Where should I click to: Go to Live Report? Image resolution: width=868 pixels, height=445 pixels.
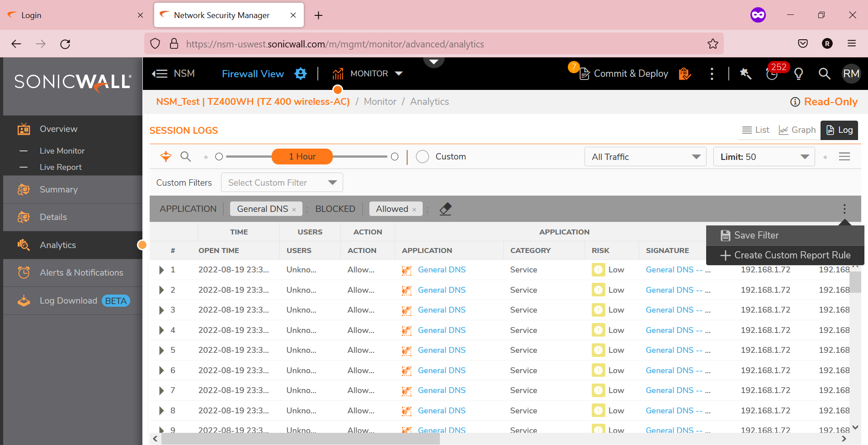click(x=61, y=167)
